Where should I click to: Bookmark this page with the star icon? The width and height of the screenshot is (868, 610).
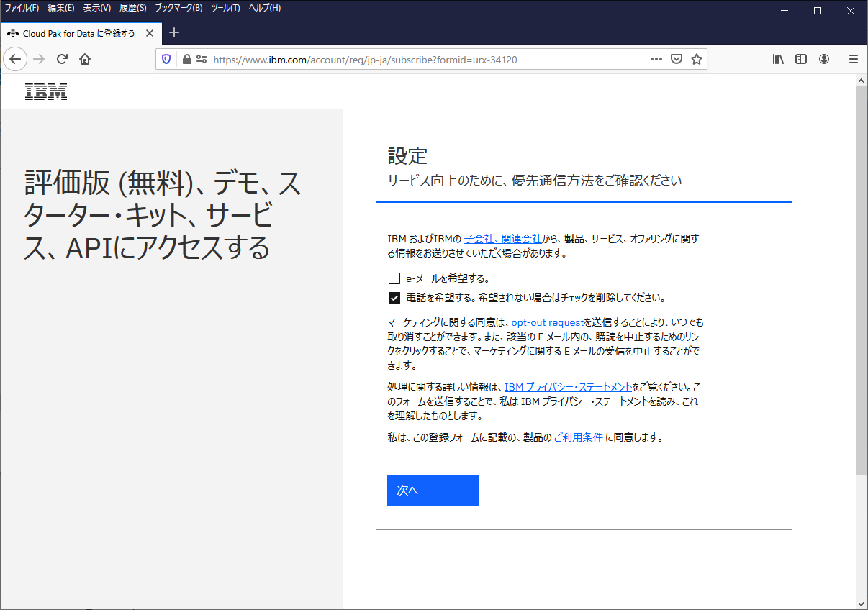(696, 60)
